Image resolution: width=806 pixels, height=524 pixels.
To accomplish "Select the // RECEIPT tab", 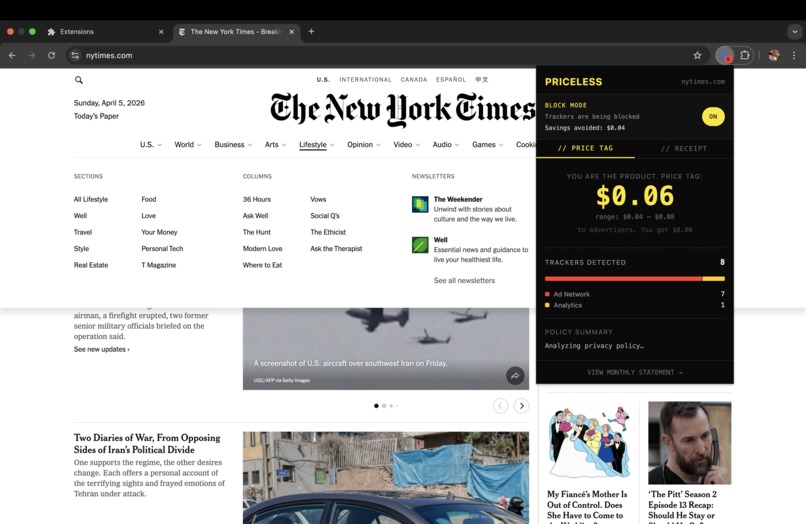I will click(x=684, y=148).
